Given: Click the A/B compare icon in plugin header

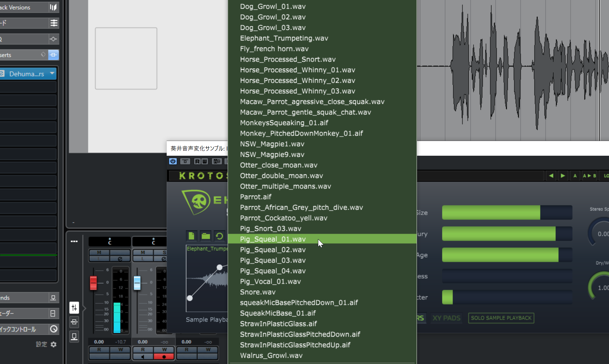Looking at the screenshot, I should click(x=217, y=161).
